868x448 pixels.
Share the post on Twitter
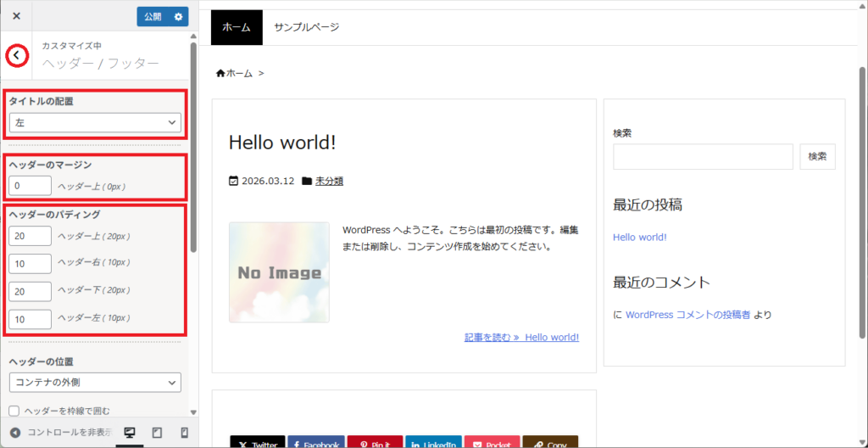pos(258,442)
